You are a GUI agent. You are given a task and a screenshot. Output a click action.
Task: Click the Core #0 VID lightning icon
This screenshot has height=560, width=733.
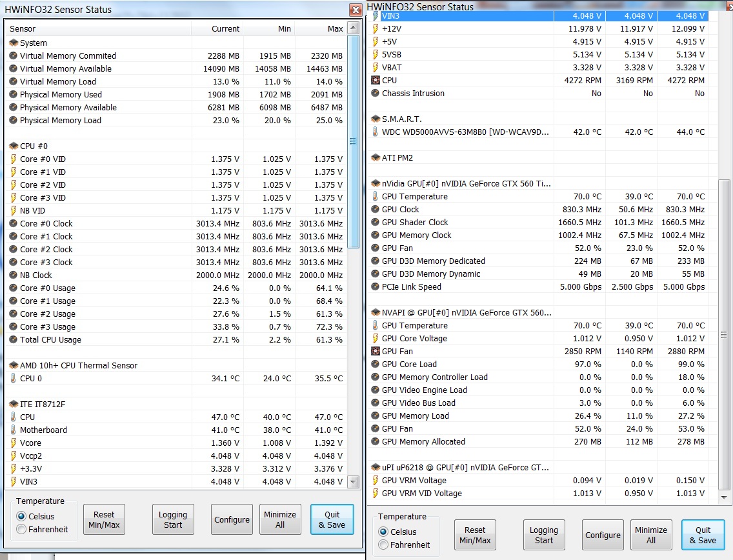pyautogui.click(x=13, y=159)
